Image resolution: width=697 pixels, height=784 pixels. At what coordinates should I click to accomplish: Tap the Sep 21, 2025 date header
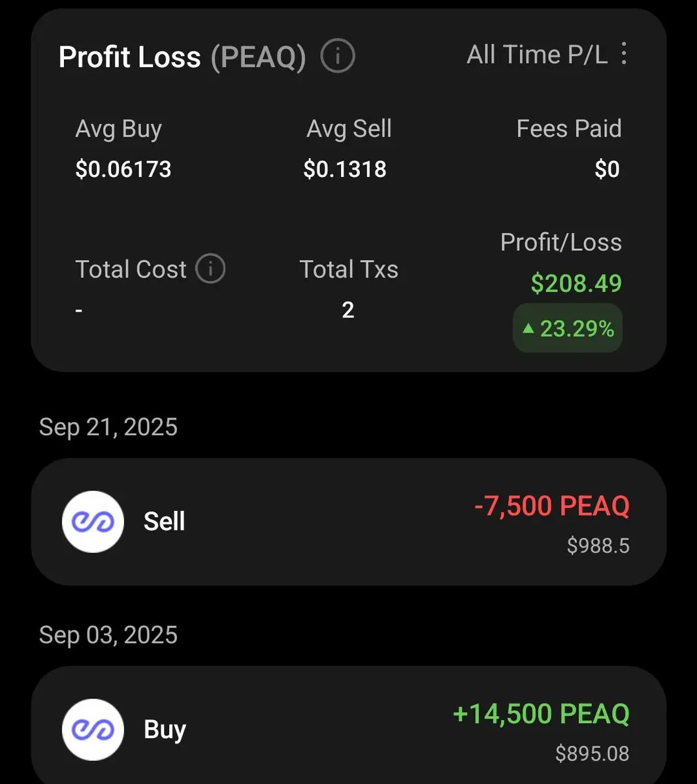tap(108, 427)
